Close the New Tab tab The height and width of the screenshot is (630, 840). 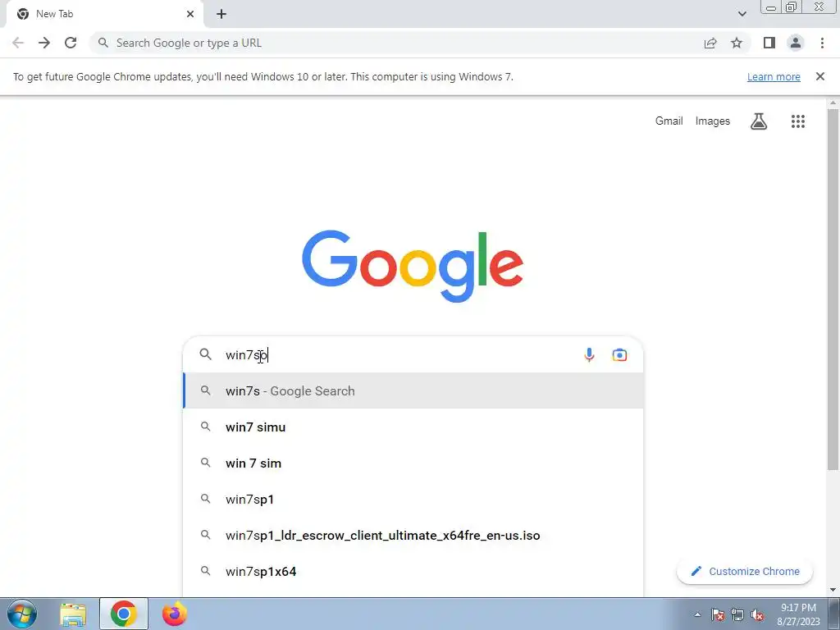point(190,14)
